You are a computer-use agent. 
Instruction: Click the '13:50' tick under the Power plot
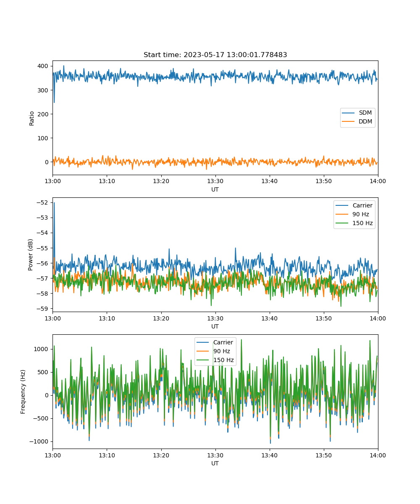pyautogui.click(x=323, y=318)
